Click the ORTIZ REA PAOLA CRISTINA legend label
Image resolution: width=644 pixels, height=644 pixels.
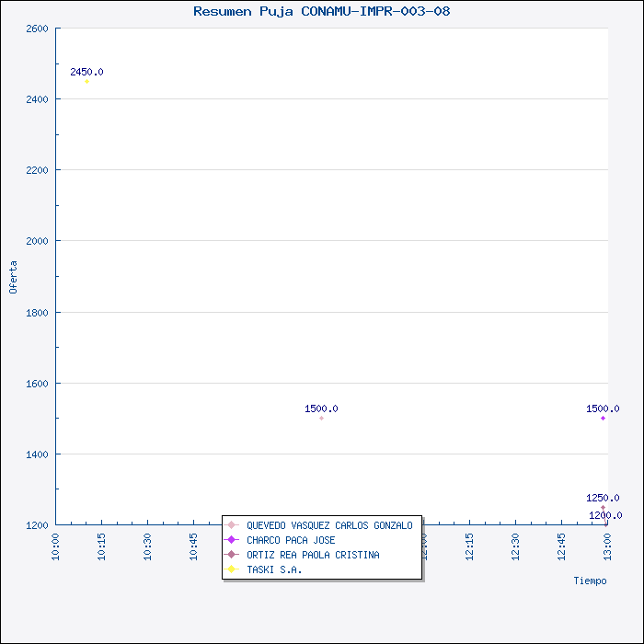pyautogui.click(x=313, y=555)
